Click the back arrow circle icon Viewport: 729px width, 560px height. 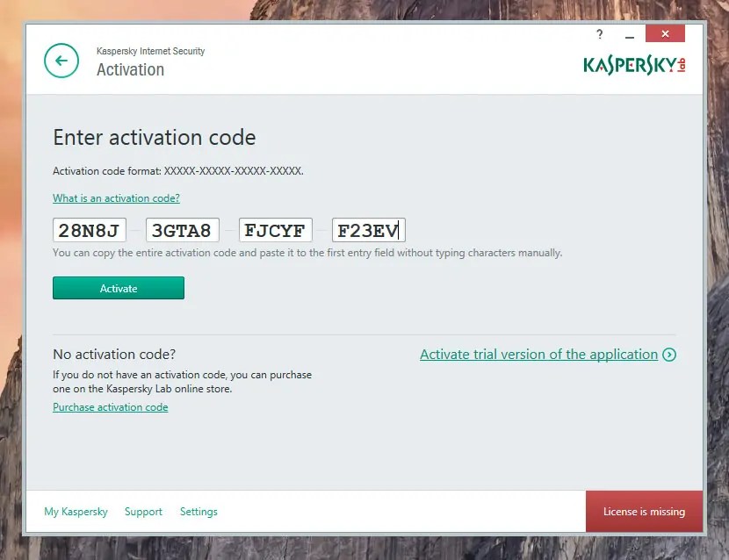(x=61, y=61)
